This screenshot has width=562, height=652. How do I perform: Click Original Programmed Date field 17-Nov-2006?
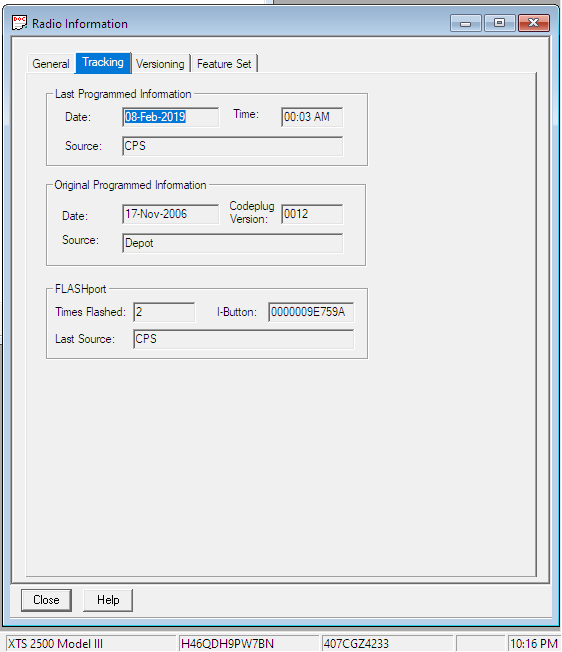(170, 214)
